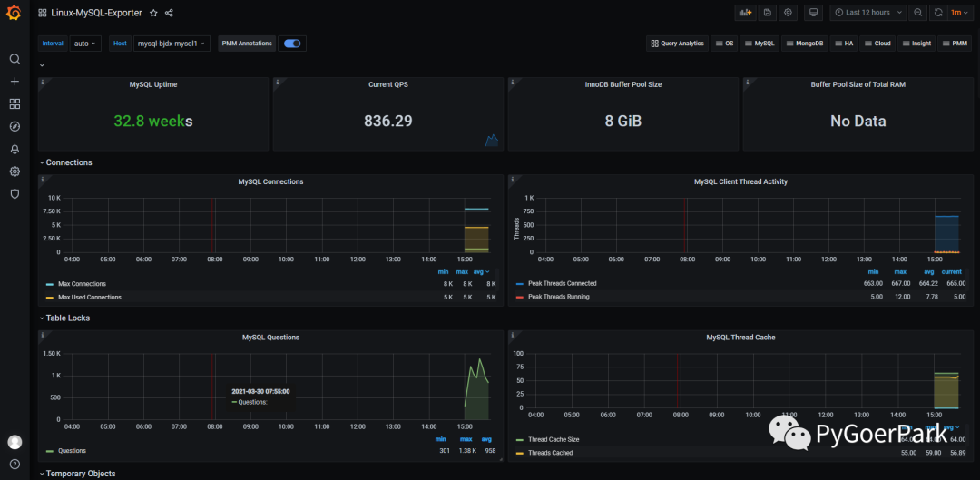Refresh the dashboard

[x=938, y=12]
